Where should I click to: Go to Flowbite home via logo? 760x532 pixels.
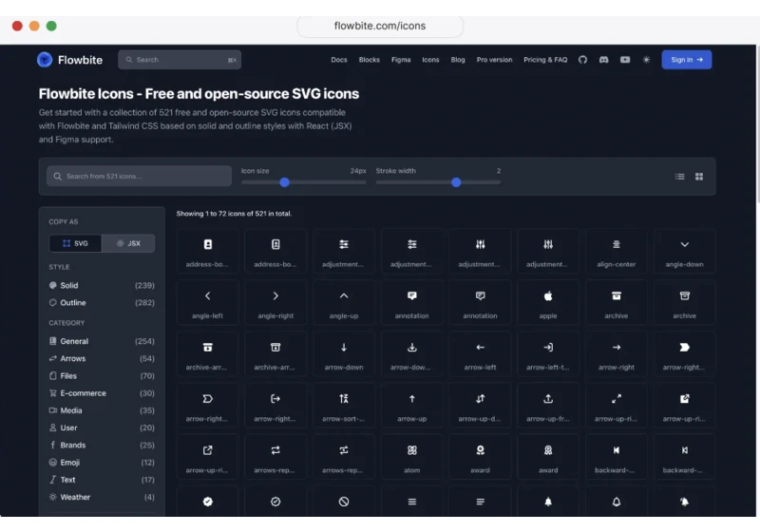[x=69, y=60]
